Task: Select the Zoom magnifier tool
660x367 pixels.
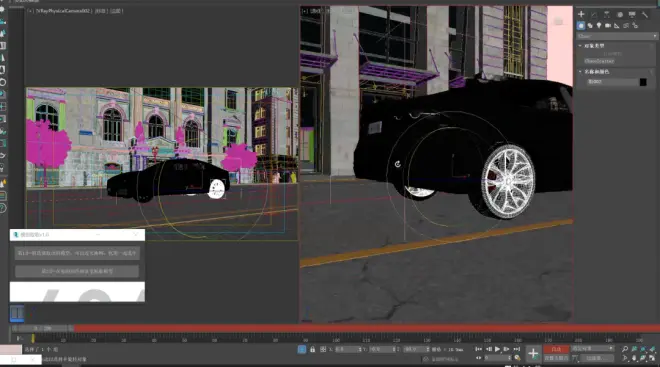Action: click(625, 349)
